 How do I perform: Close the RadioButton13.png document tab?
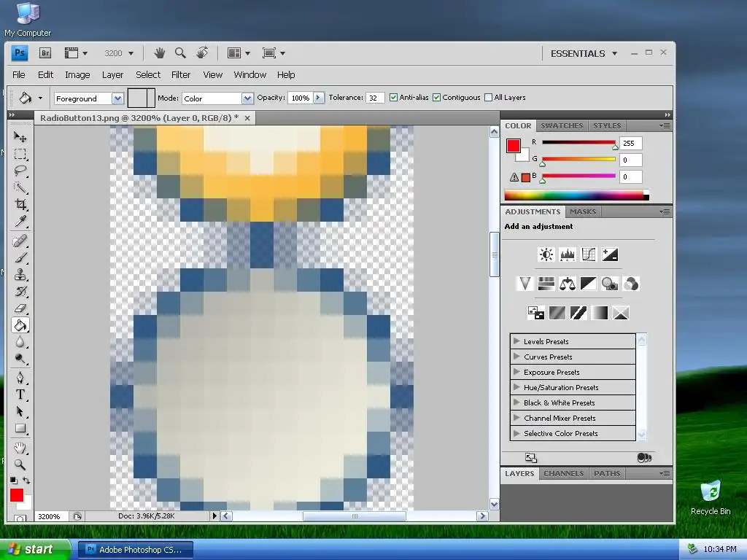[247, 118]
